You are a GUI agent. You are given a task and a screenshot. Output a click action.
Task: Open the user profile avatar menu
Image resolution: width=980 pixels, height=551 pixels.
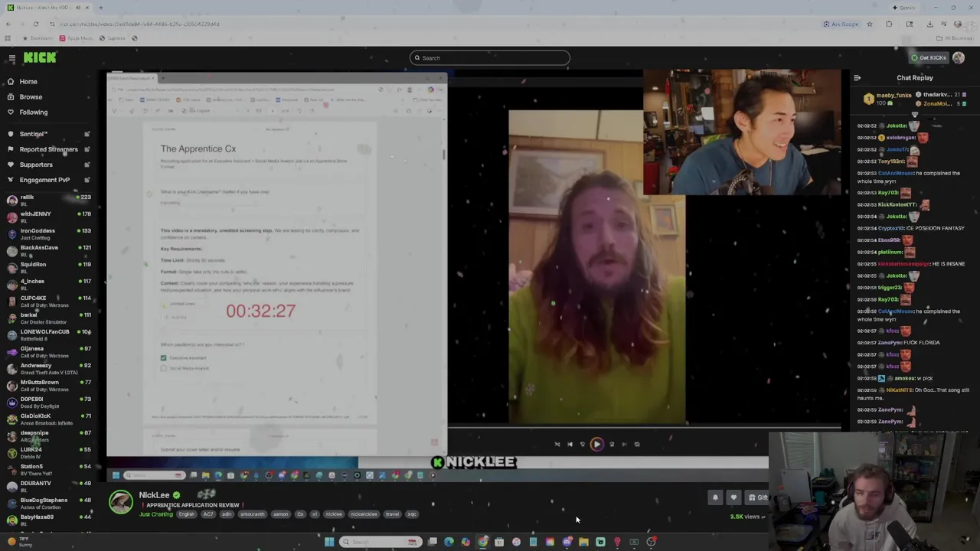click(959, 57)
